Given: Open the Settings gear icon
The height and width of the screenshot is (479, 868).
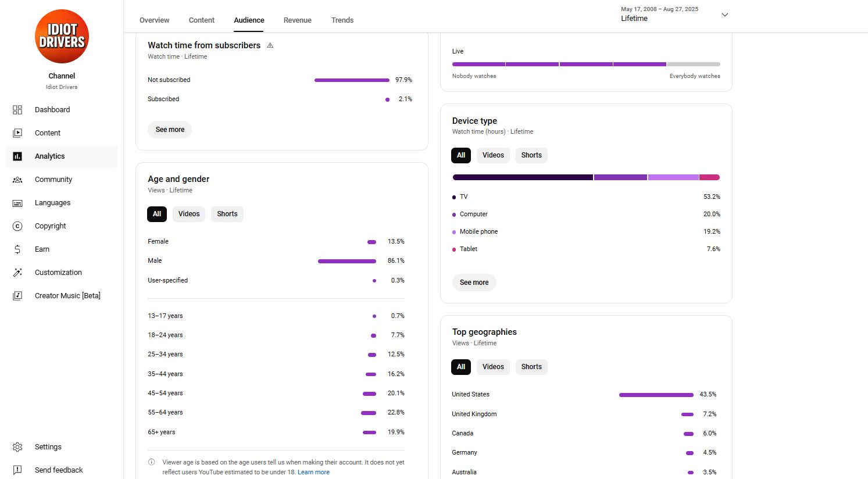Looking at the screenshot, I should 17,447.
